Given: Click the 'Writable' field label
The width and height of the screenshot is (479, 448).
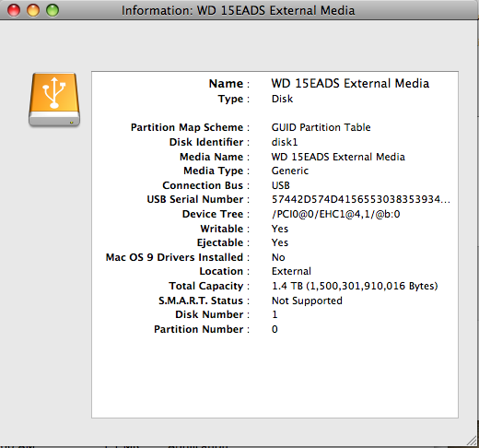Looking at the screenshot, I should 222,229.
